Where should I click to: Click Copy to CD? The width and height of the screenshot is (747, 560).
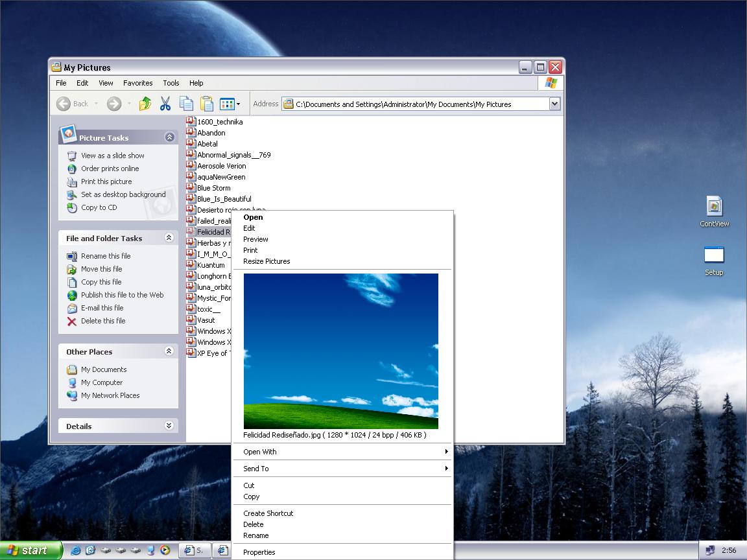coord(99,207)
